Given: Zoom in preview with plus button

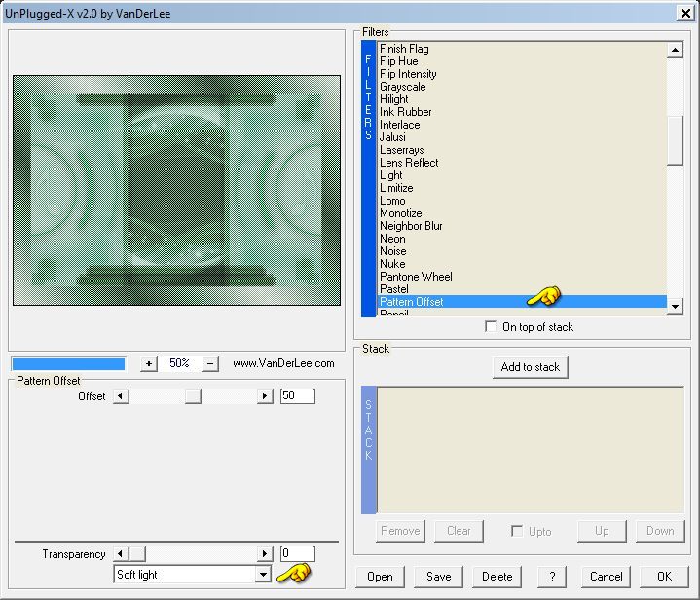Looking at the screenshot, I should tap(149, 363).
